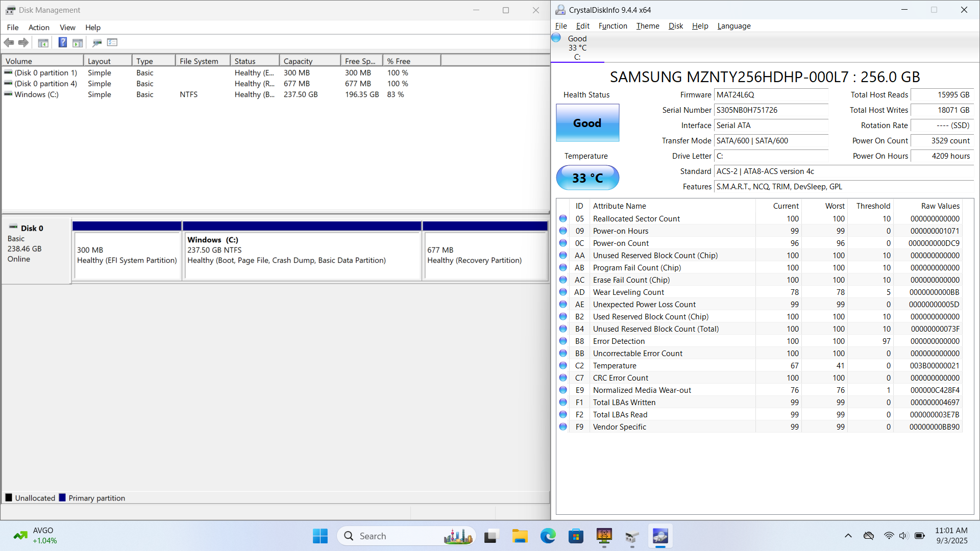The width and height of the screenshot is (980, 551).
Task: Click status orb for Wear Leveling Count
Action: coord(563,292)
